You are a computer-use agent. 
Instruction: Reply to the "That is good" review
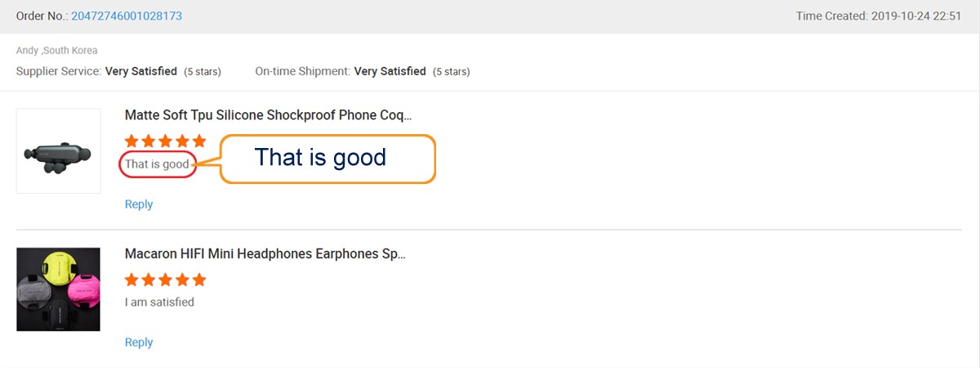click(x=139, y=204)
